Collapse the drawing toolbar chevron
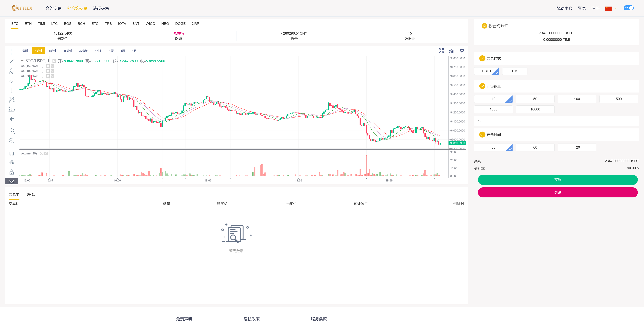Viewport: 644px width, 322px height. point(12,181)
